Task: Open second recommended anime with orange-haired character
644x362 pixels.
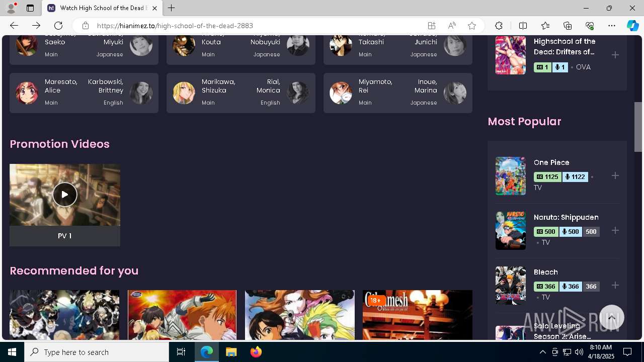Action: 182,315
